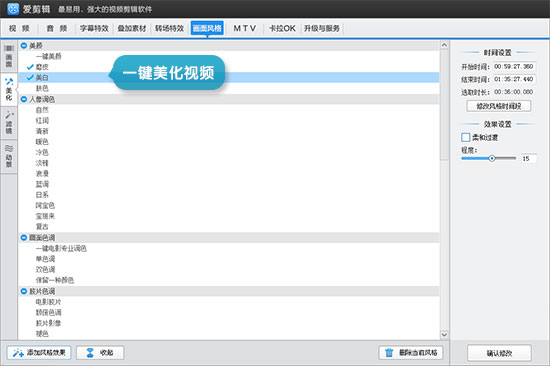This screenshot has height=366, width=550.
Task: Select the 画面风格 tab
Action: (x=207, y=28)
